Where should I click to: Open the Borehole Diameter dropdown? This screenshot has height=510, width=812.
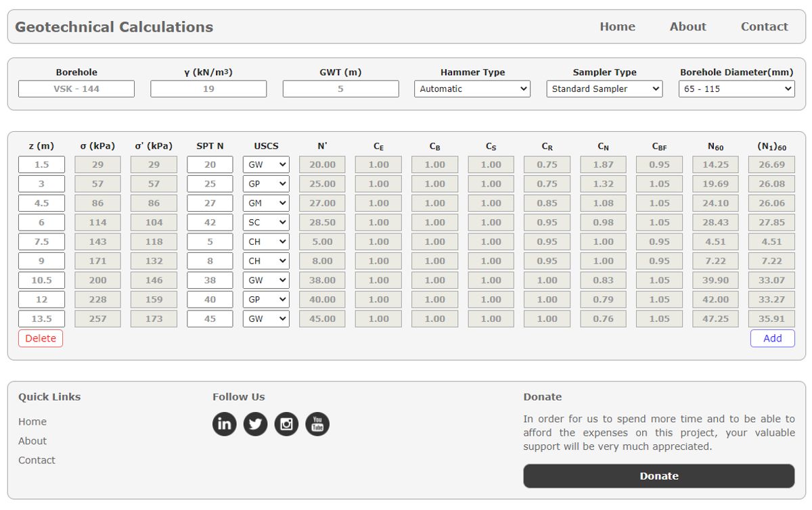pyautogui.click(x=737, y=89)
